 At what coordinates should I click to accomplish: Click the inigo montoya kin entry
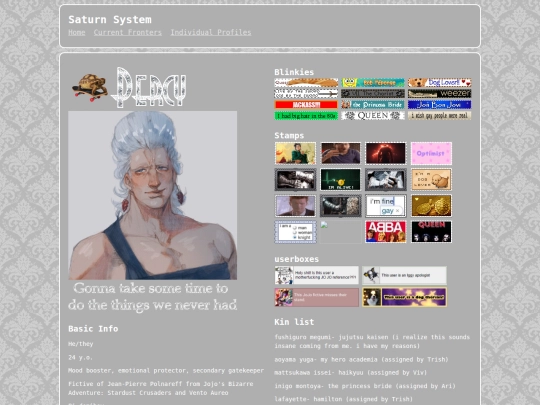[365, 386]
